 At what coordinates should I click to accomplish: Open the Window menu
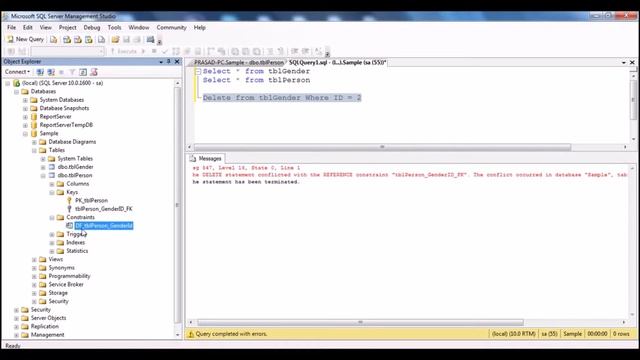tap(139, 27)
